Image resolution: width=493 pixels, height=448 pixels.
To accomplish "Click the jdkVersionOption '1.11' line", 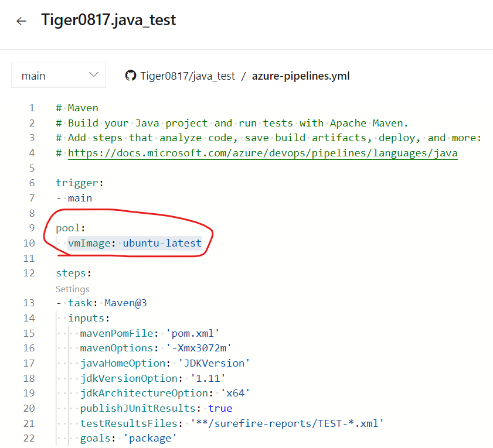I will [x=153, y=378].
